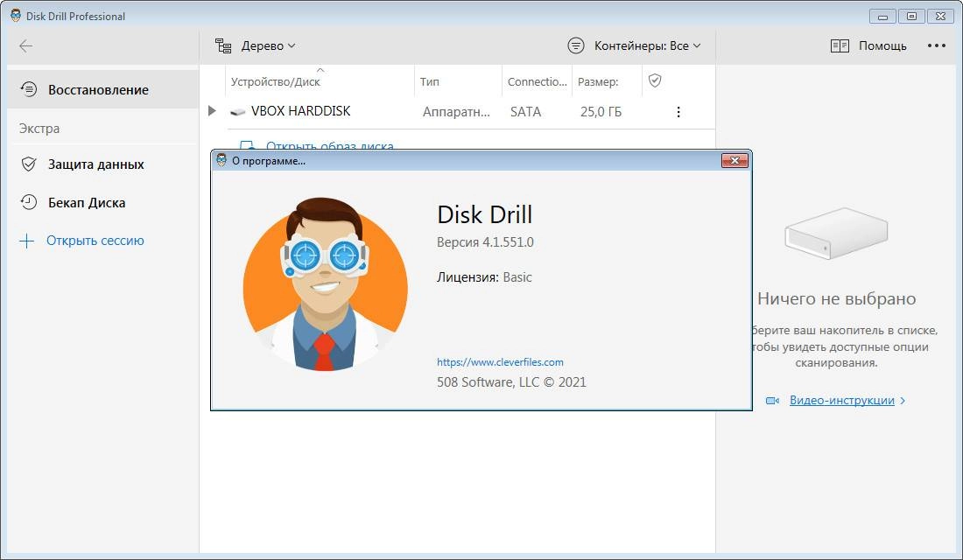
Task: Open Бекап Диска section
Action: [x=87, y=203]
